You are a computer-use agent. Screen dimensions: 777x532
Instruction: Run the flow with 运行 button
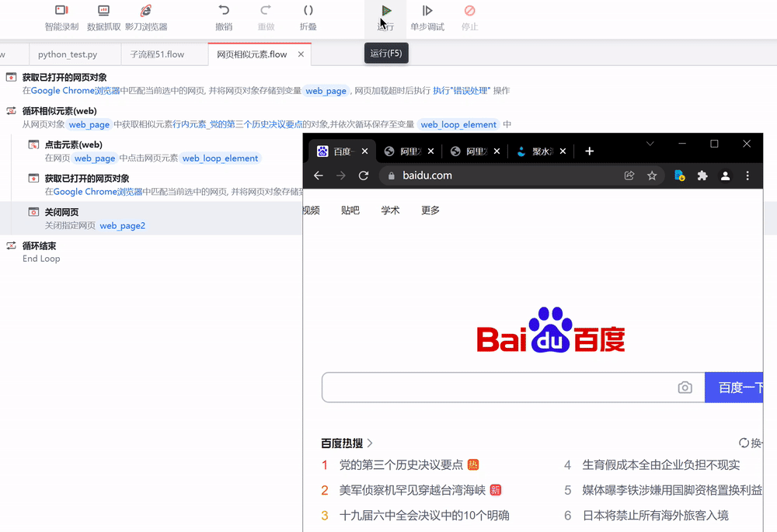click(385, 18)
